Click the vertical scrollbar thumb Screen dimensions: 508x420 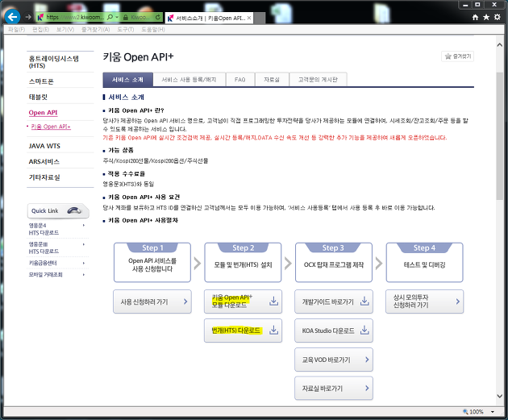click(500, 136)
